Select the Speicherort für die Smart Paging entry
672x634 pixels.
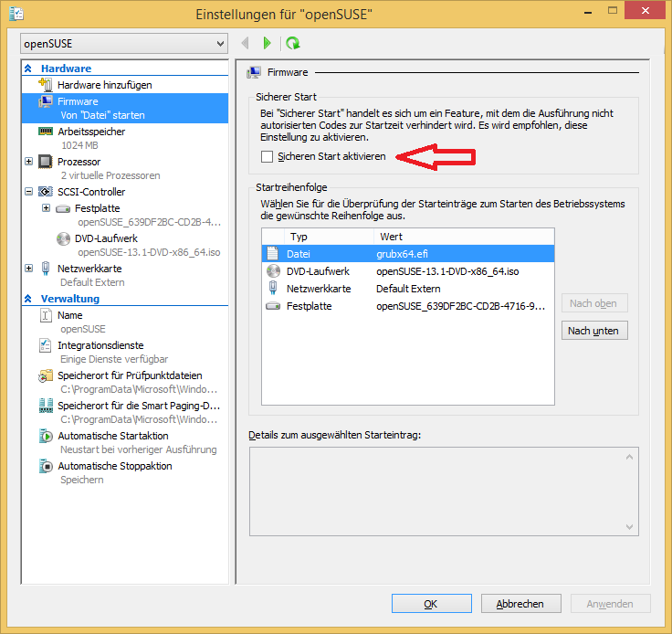pyautogui.click(x=139, y=406)
